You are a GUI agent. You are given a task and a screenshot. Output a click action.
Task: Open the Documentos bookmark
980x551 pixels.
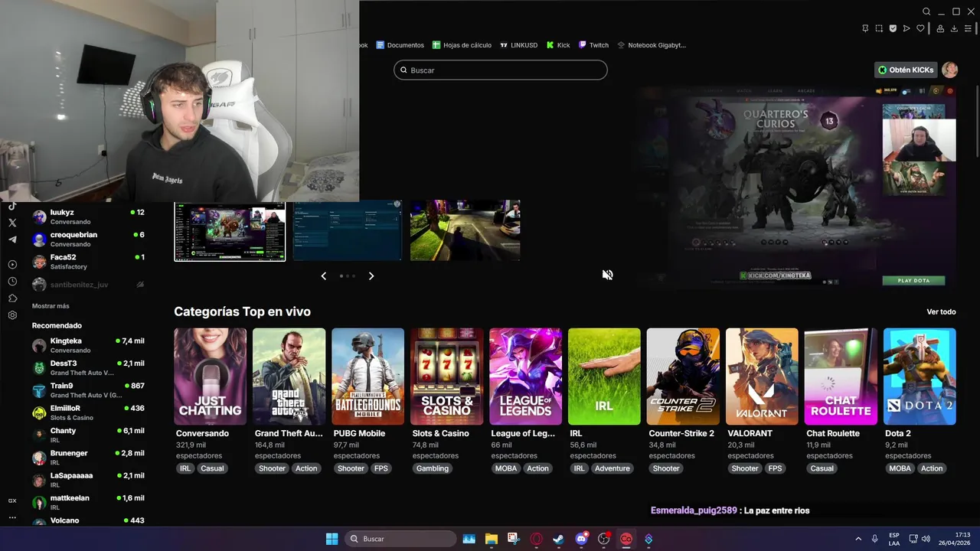[400, 45]
